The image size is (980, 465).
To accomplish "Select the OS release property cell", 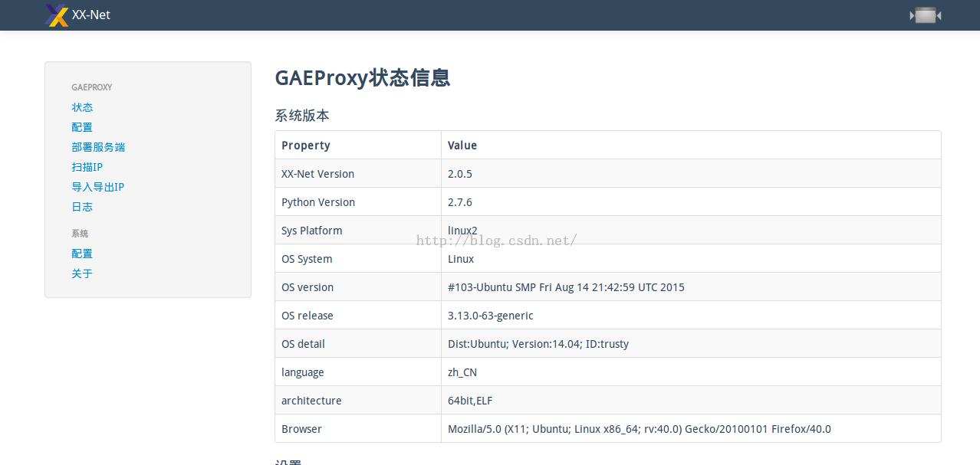I will [x=358, y=316].
